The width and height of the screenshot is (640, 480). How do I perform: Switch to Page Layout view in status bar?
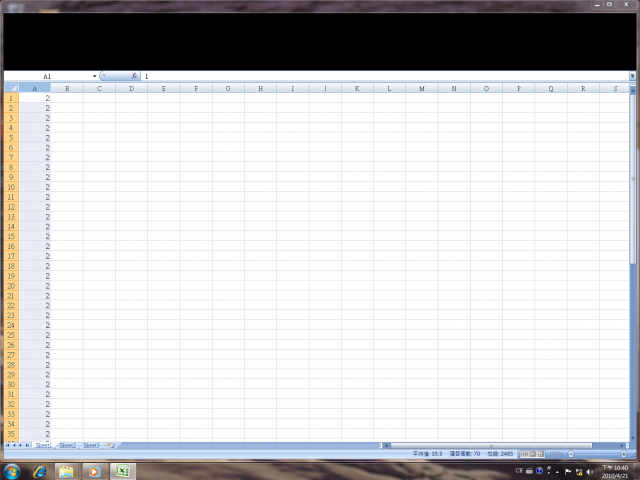pos(533,454)
